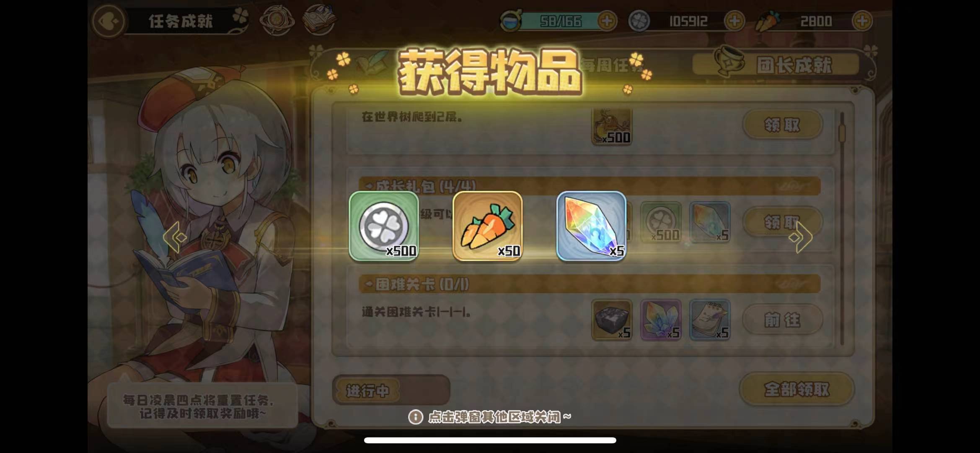This screenshot has width=980, height=453.
Task: Open the compass icon next to 任务成就
Action: (277, 20)
